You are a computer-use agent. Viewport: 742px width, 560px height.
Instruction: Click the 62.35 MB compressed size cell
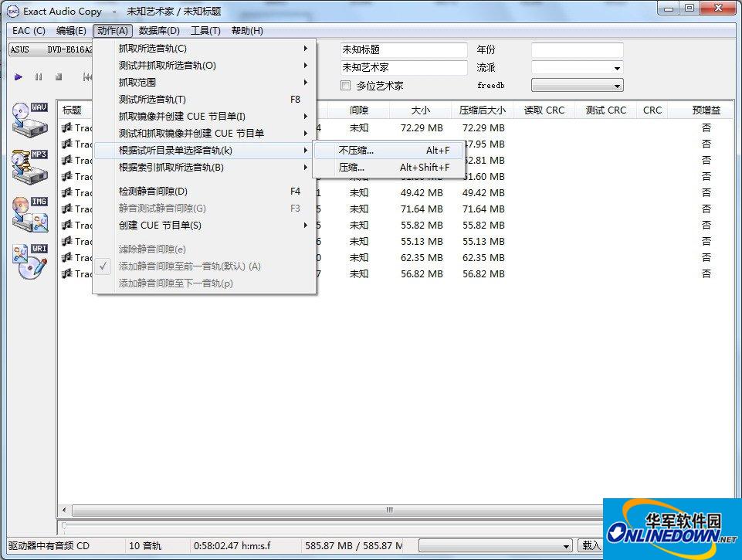click(x=483, y=257)
